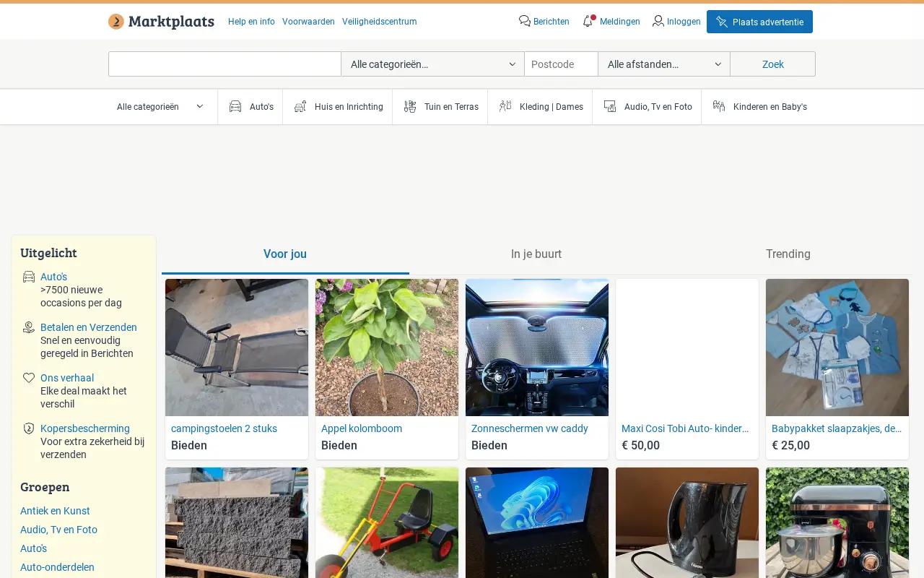This screenshot has height=578, width=924.
Task: Open the red go-kart listing photo
Action: tap(387, 522)
